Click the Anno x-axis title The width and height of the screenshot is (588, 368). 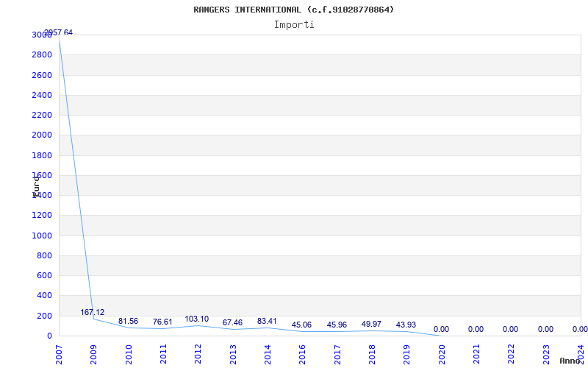[x=571, y=361]
